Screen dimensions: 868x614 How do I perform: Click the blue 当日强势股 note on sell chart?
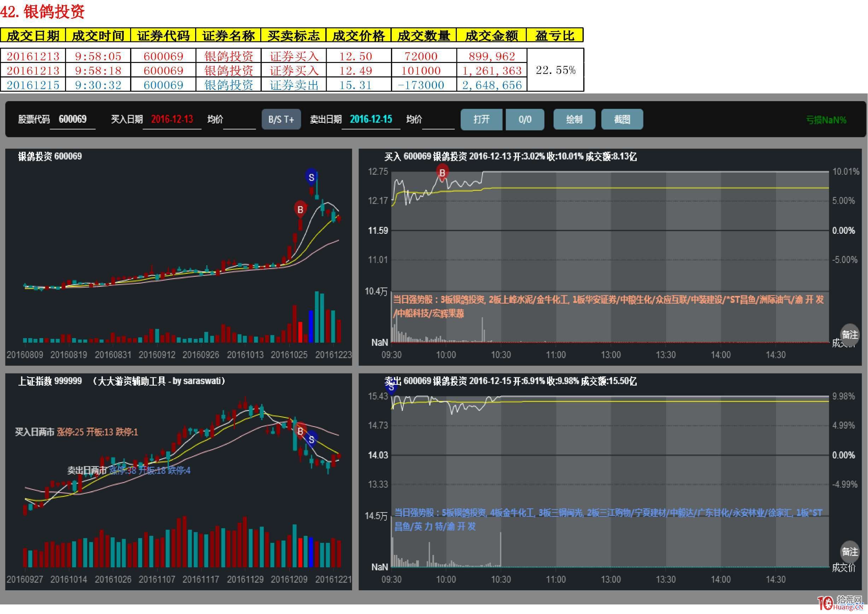coord(608,520)
